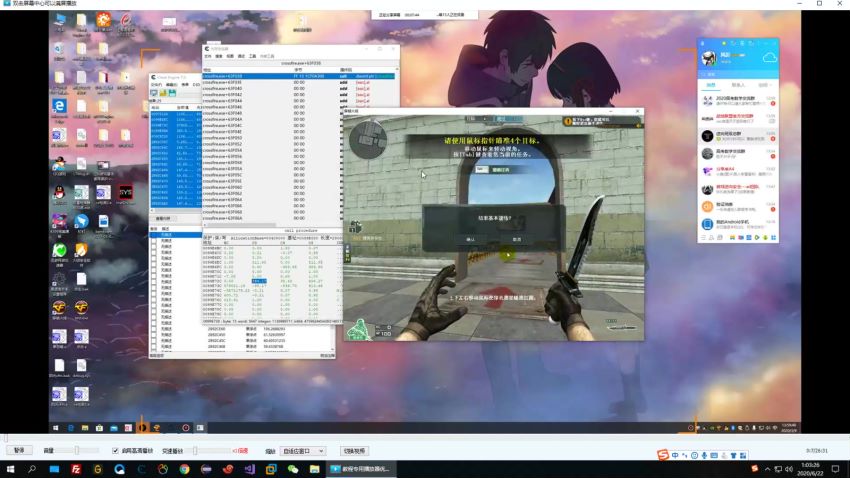Click the player taskbar button
850x478 pixels.
coord(361,469)
